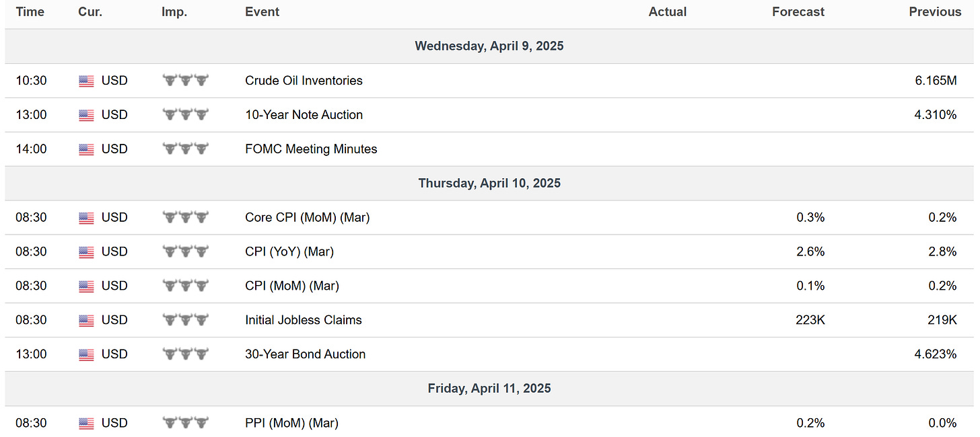Open the Core CPI (MoM) (Mar) event
Viewport: 980px width, 437px height.
tap(307, 218)
